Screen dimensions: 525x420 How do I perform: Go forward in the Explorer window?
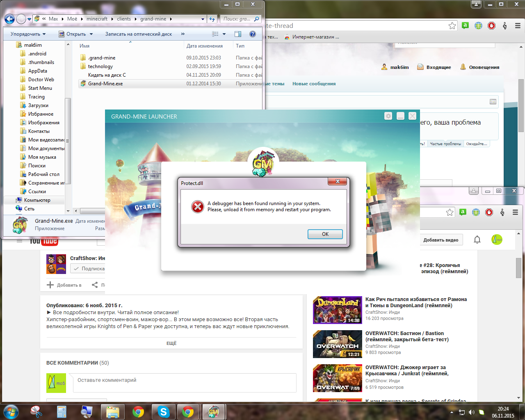(21, 19)
